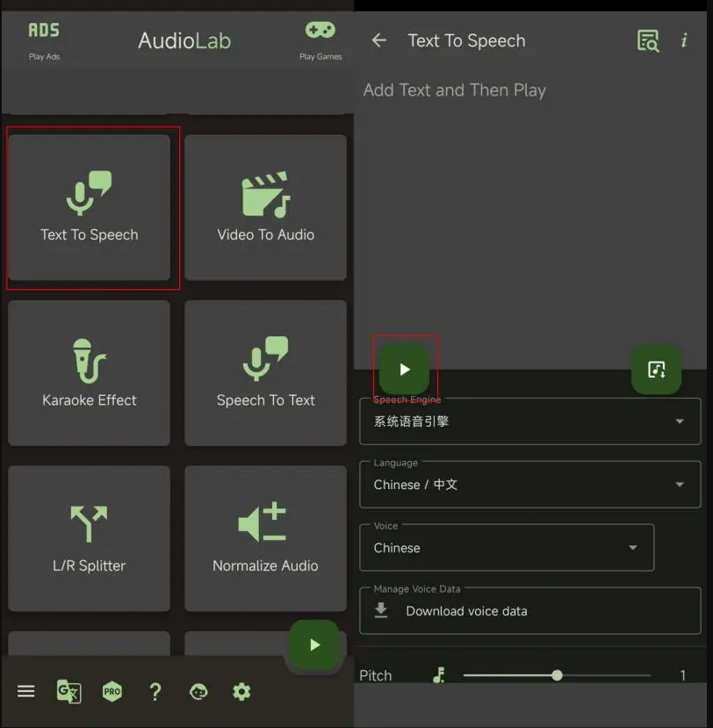Tap the ADS Play Ads icon
Viewport: 713px width, 728px height.
44,40
